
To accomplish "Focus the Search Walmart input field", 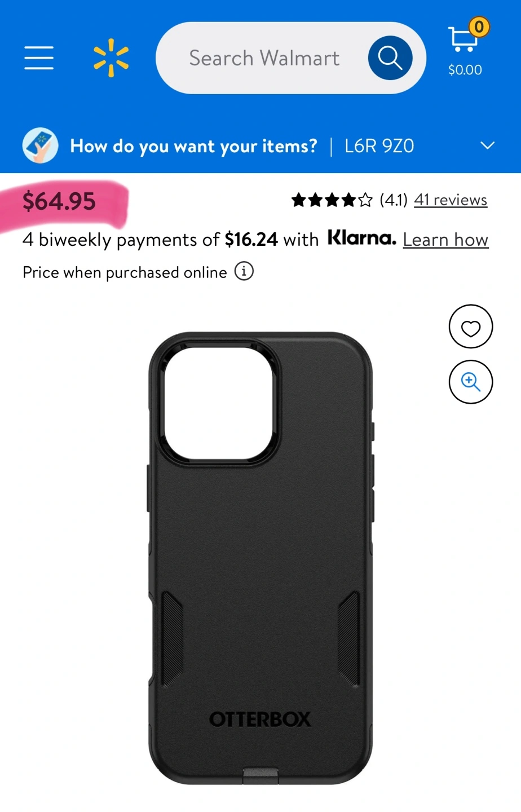I will (x=264, y=58).
